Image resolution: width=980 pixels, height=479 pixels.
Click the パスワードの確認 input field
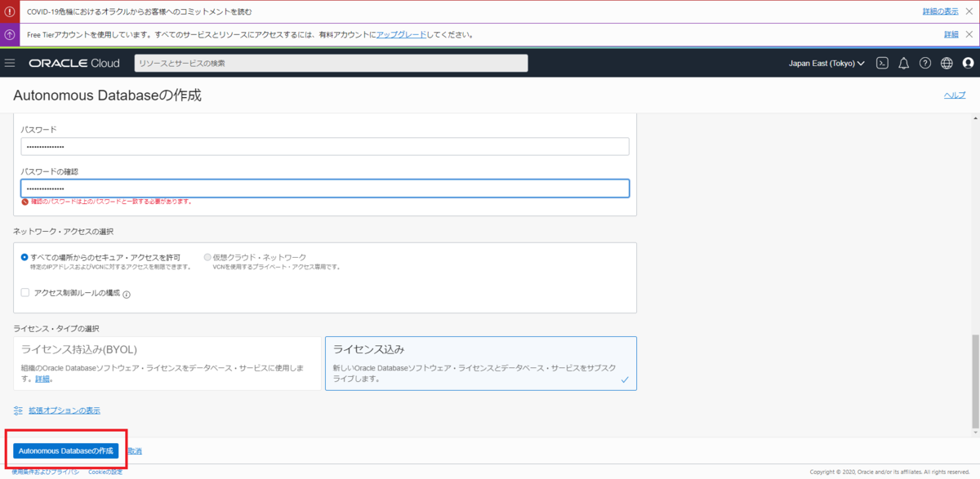[325, 188]
